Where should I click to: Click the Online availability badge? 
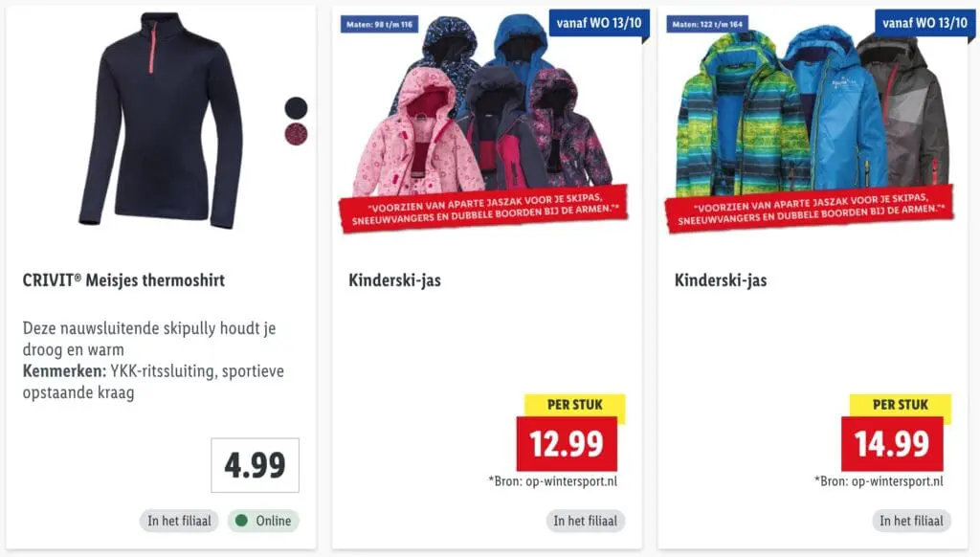(x=263, y=521)
